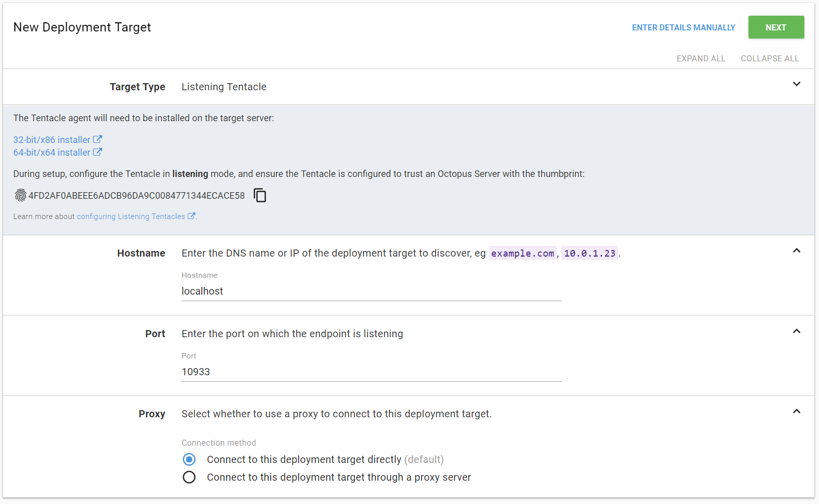
Task: Click external-link icon next to 64-bit installer
Action: 97,152
